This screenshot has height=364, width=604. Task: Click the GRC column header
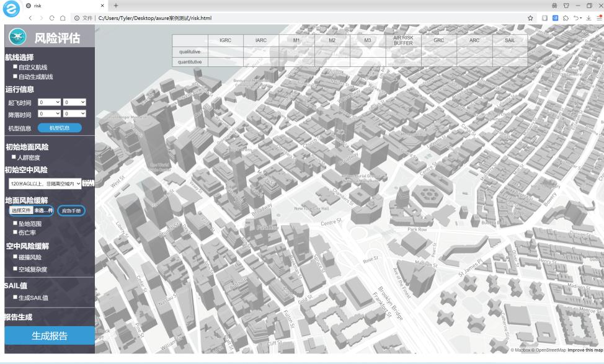point(439,40)
